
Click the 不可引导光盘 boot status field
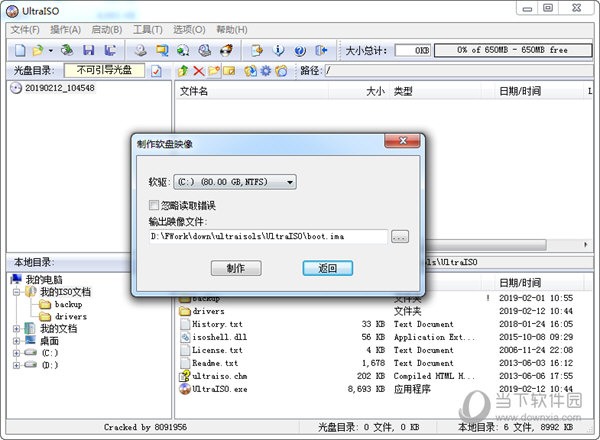[x=104, y=70]
